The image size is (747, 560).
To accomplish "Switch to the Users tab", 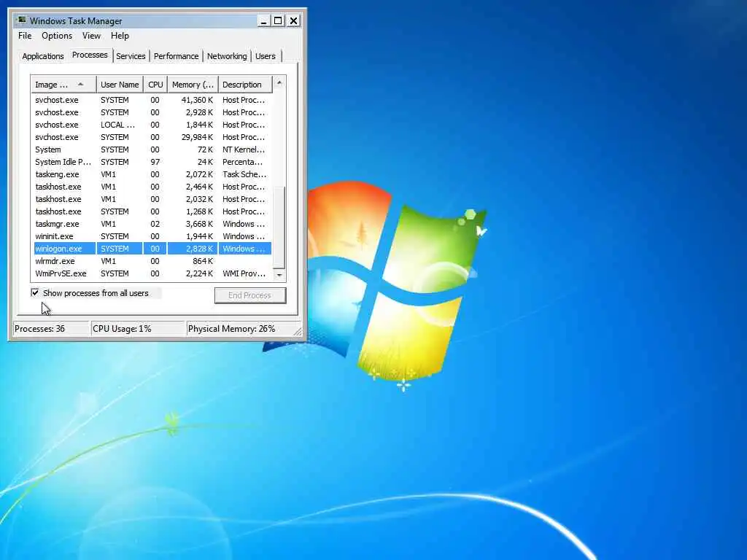I will click(266, 56).
